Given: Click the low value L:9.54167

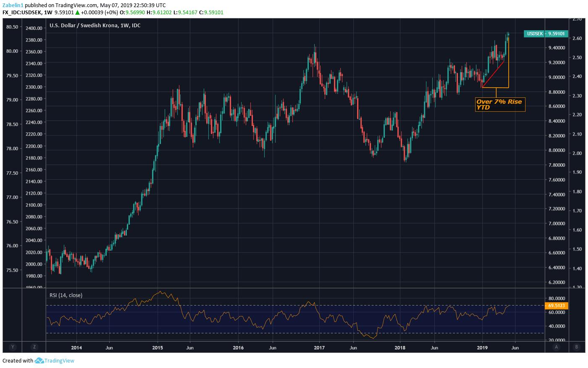Looking at the screenshot, I should tap(185, 12).
